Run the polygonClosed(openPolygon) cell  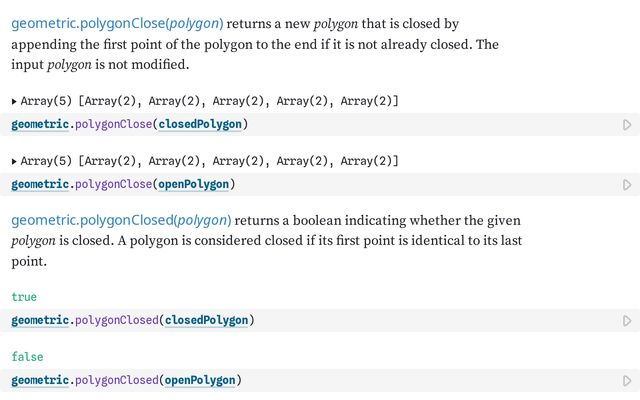coord(627,380)
